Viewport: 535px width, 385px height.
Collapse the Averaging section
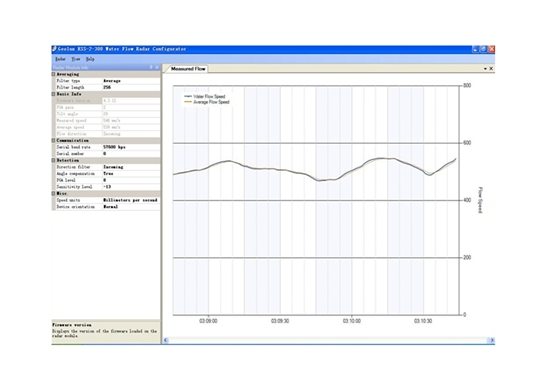pyautogui.click(x=54, y=74)
